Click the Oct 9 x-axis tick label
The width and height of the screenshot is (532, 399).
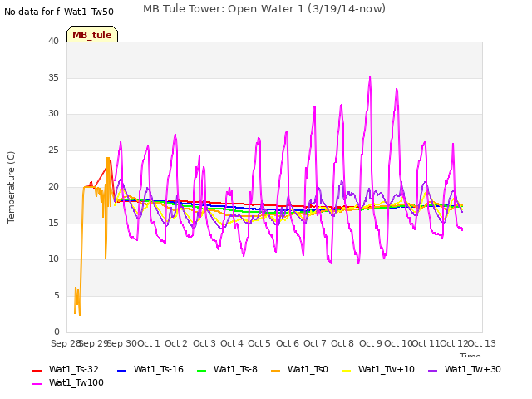(x=371, y=343)
